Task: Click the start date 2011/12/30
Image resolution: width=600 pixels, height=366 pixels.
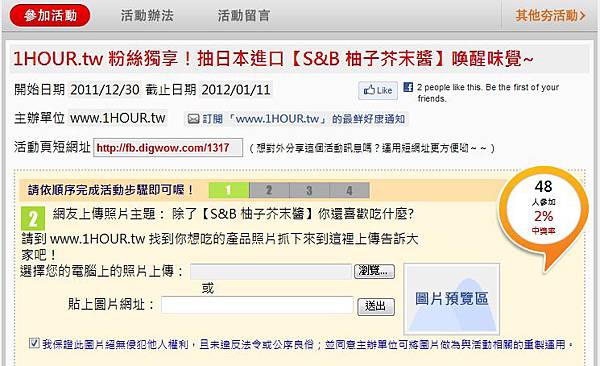Action: click(x=105, y=90)
